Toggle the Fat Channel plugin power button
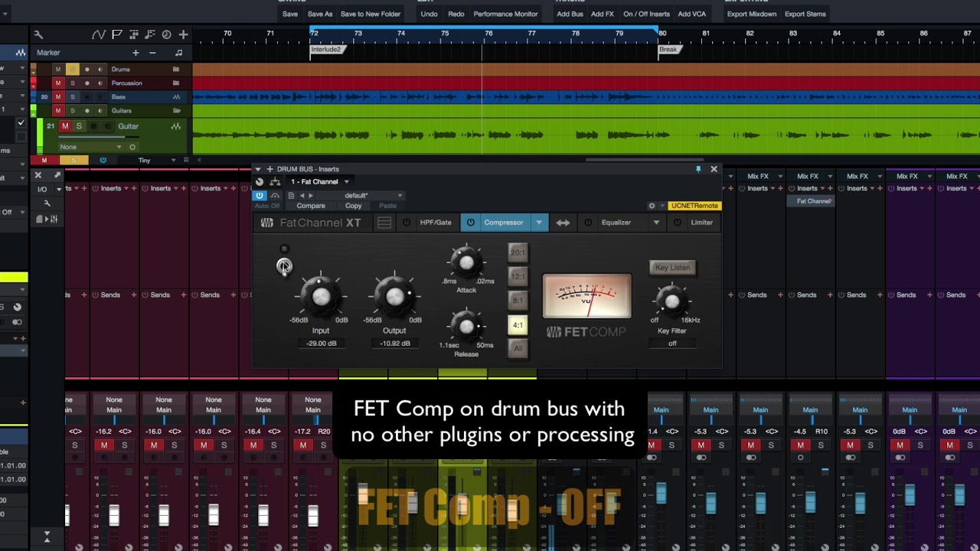 click(260, 196)
